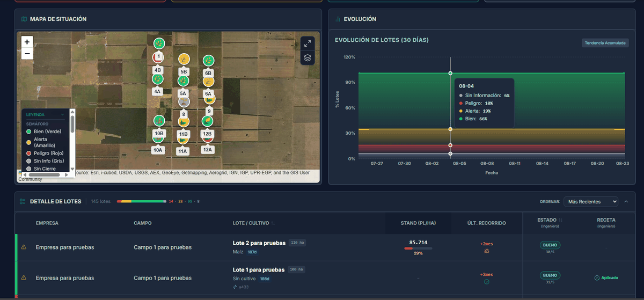
Task: Click the 5B lot label on map
Action: click(x=184, y=71)
